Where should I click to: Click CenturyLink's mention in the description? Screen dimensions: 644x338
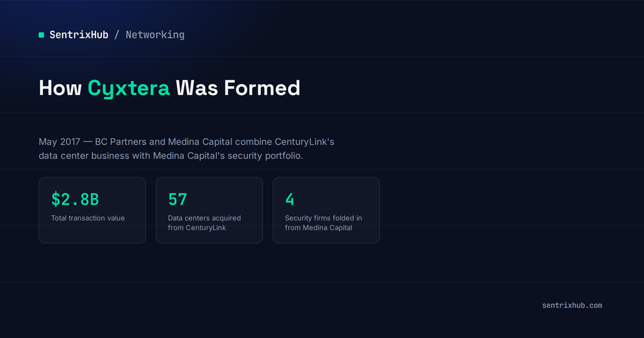click(x=304, y=142)
